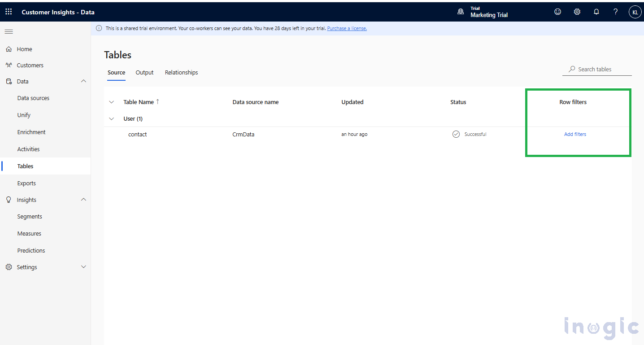Collapse the User (1) group
644x345 pixels.
point(111,118)
